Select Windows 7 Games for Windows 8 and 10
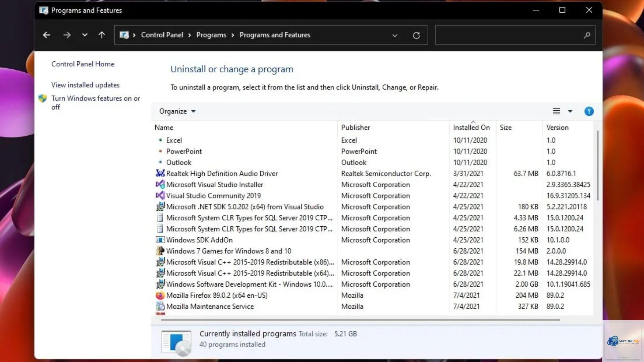 click(x=229, y=251)
